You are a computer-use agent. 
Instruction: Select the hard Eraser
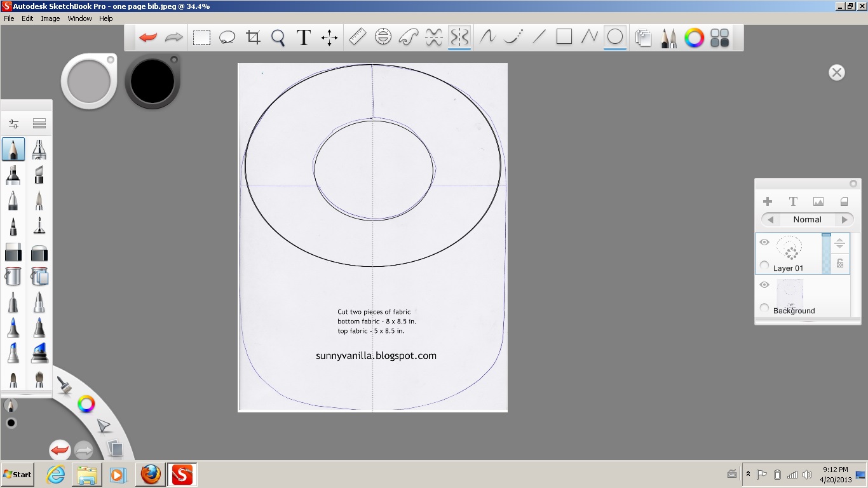click(x=13, y=252)
